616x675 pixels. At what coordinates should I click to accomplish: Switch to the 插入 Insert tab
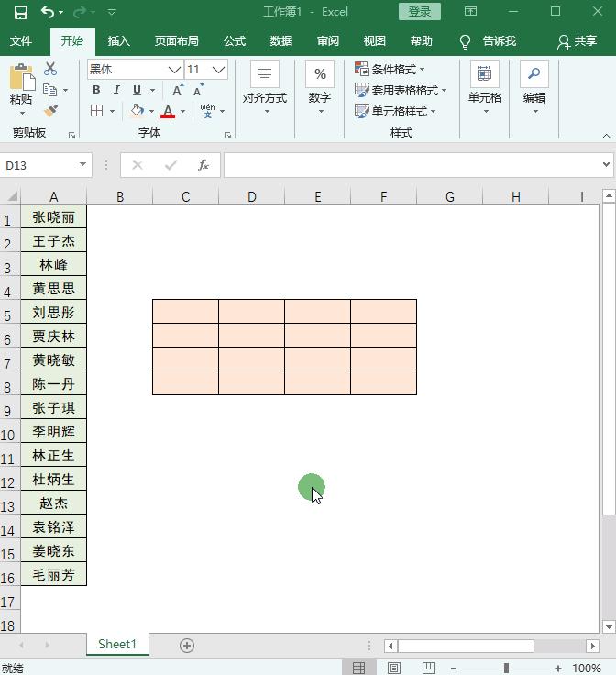[x=119, y=41]
